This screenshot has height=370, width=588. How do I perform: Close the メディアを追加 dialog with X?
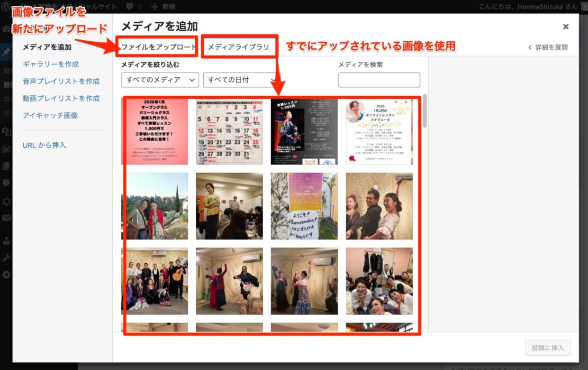[565, 27]
